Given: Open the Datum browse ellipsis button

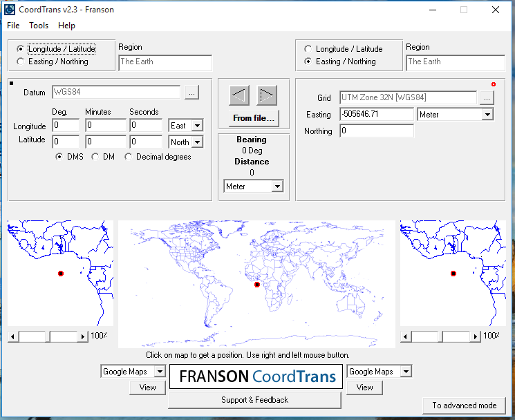Looking at the screenshot, I should 191,93.
